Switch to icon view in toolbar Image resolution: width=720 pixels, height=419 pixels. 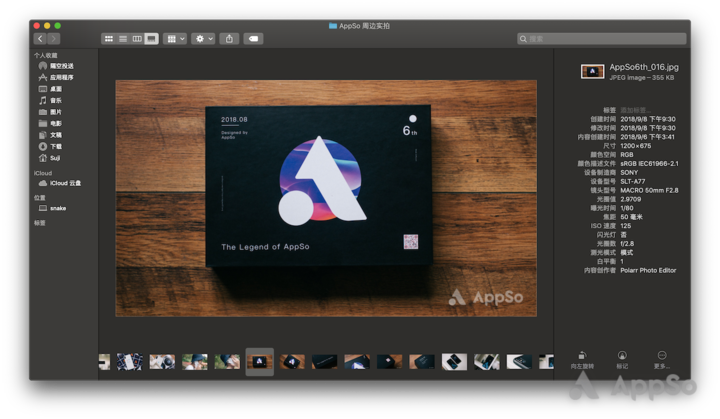tap(109, 39)
